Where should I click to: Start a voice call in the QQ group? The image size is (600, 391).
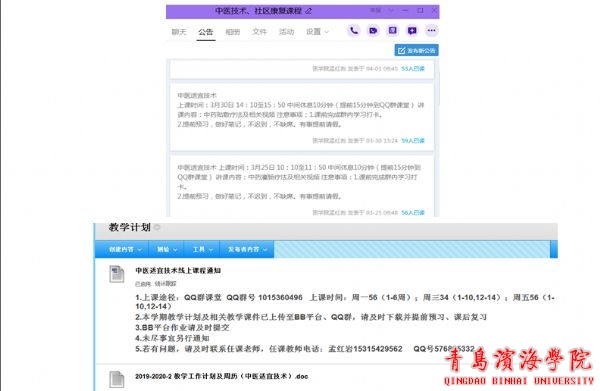pos(354,31)
